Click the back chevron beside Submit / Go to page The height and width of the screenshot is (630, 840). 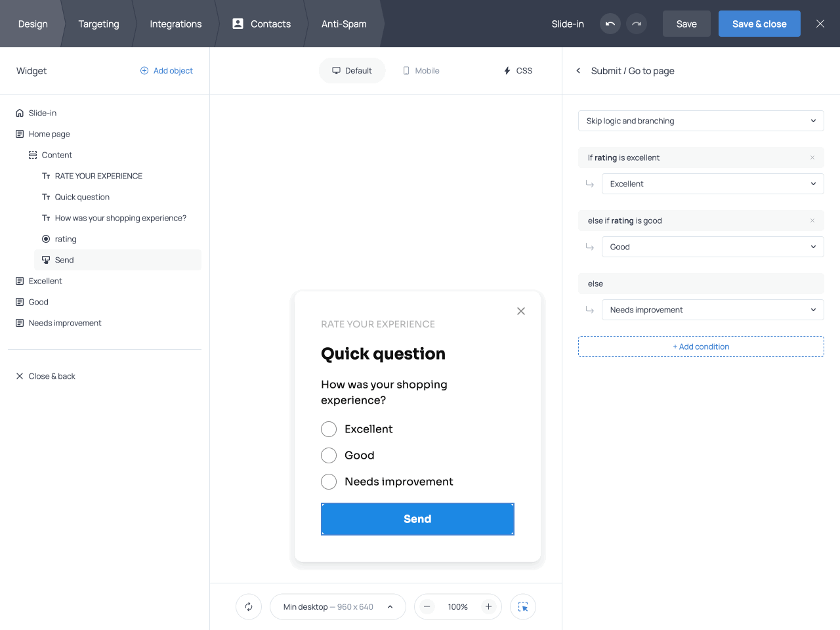(x=578, y=71)
